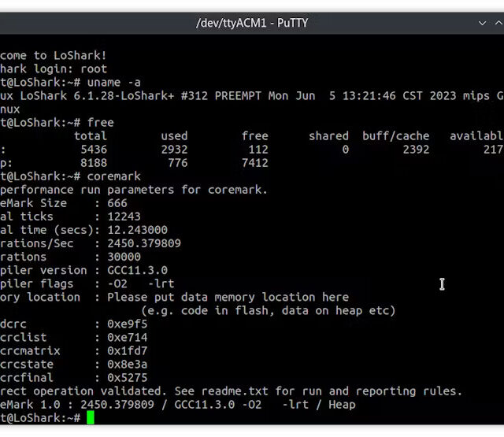Click the 'coremark' command text
Screen dimensions: 504x437
pos(114,176)
